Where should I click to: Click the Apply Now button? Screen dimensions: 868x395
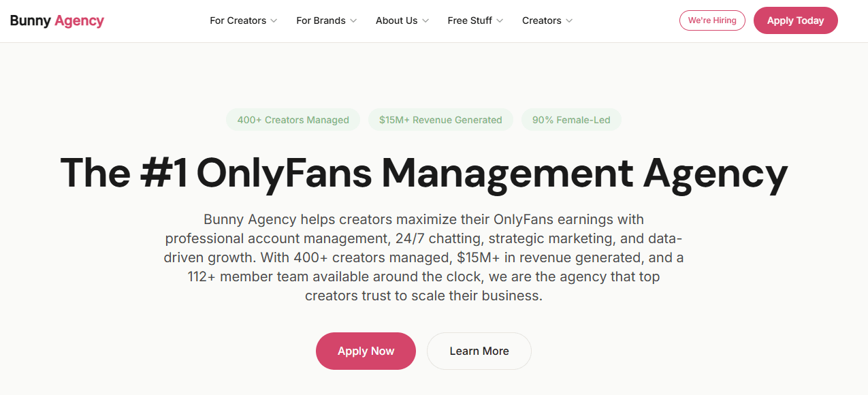[x=366, y=351]
